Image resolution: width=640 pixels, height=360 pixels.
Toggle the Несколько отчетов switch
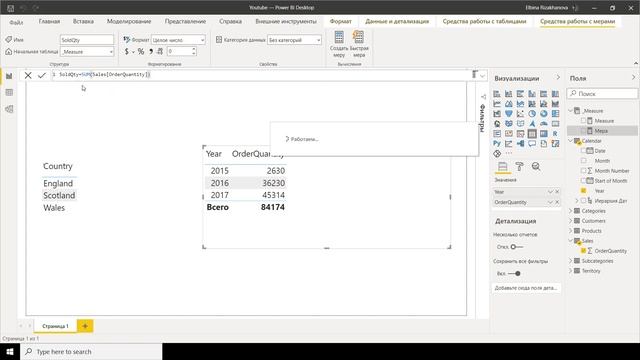point(516,247)
